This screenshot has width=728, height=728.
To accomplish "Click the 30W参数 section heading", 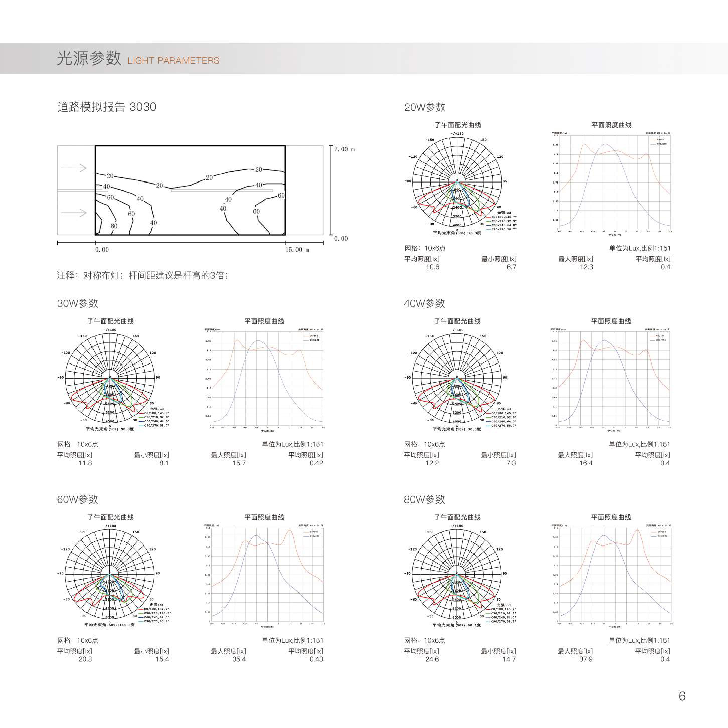I will click(x=78, y=303).
